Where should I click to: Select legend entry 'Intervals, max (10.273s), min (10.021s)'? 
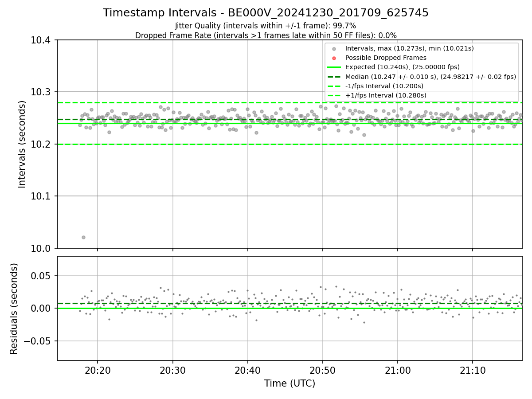click(x=409, y=48)
